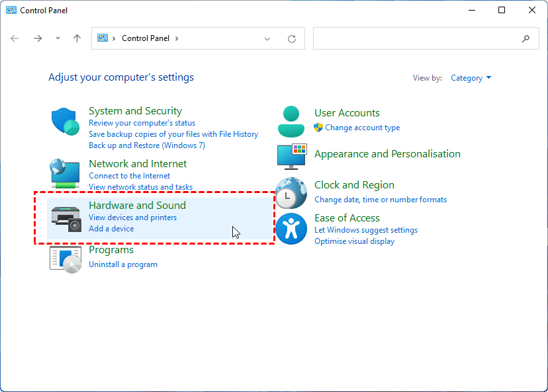Click Change account type link
This screenshot has width=548, height=392.
pos(362,128)
